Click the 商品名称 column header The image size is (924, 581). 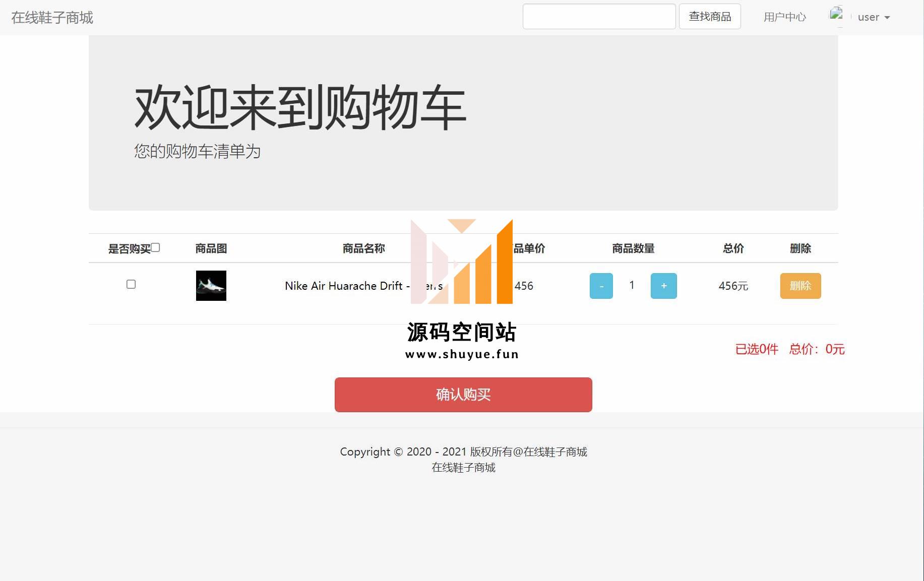point(363,248)
